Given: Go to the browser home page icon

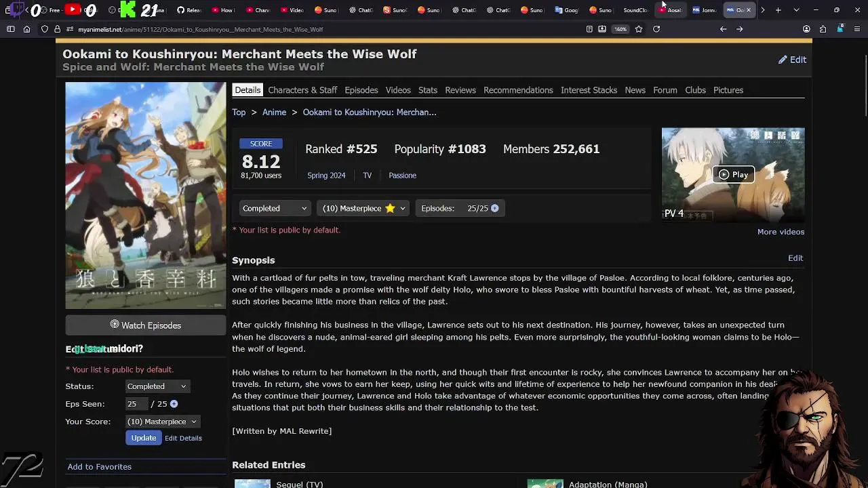Looking at the screenshot, I should 27,29.
